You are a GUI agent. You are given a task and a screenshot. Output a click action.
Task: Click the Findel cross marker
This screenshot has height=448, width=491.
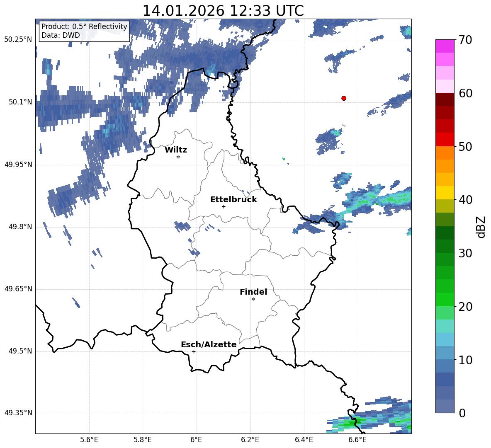tap(253, 299)
